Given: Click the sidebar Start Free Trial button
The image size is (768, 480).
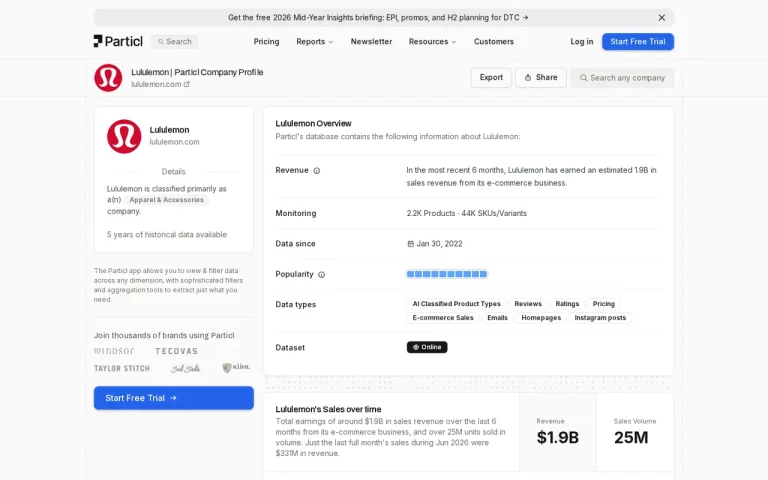Looking at the screenshot, I should click(174, 398).
